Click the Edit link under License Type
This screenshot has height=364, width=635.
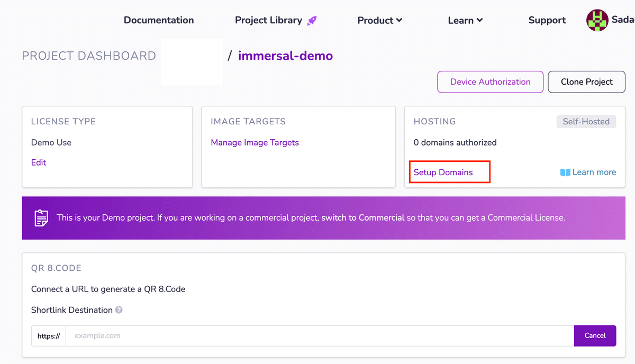[x=39, y=162]
